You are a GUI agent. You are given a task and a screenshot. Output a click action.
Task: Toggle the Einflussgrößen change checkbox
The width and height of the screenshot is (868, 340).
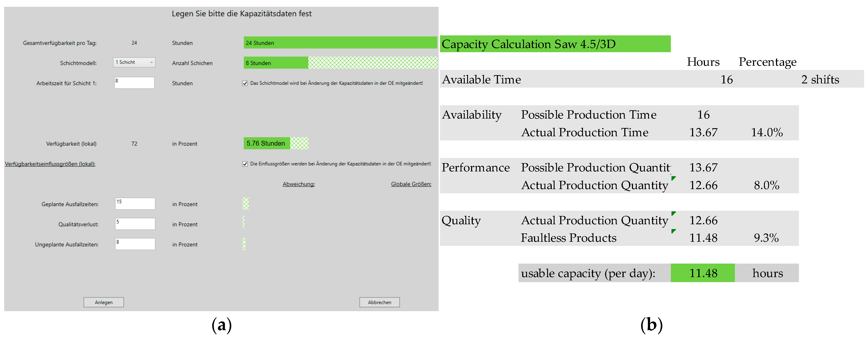pos(245,164)
